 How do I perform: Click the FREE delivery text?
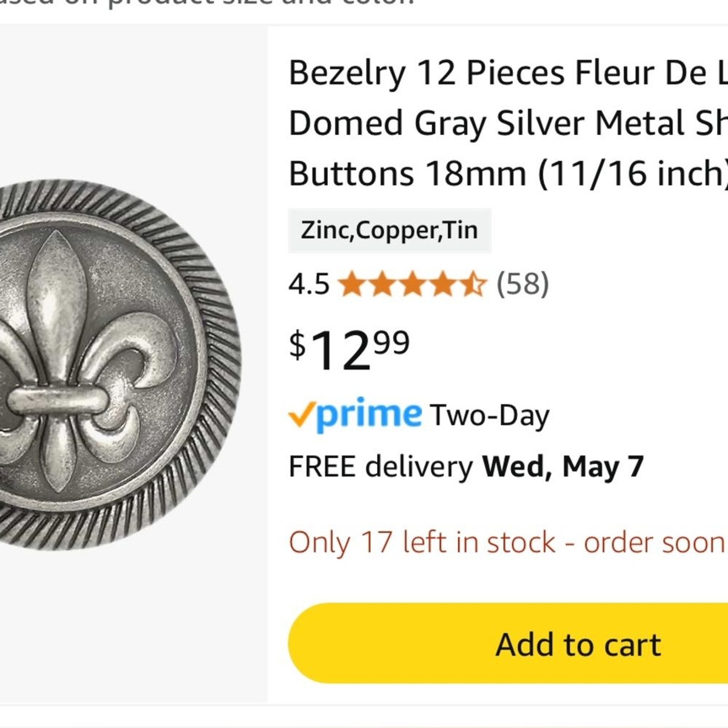(x=381, y=467)
